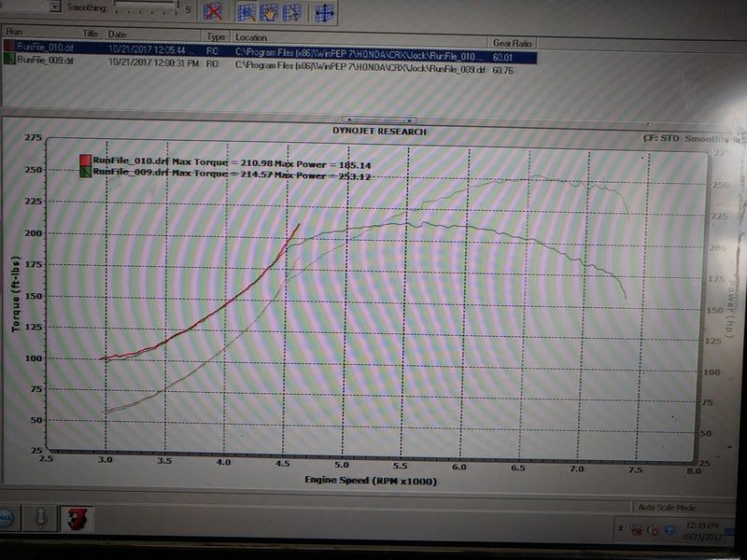
Task: Click RunFile_009 location path cell
Action: pos(360,67)
